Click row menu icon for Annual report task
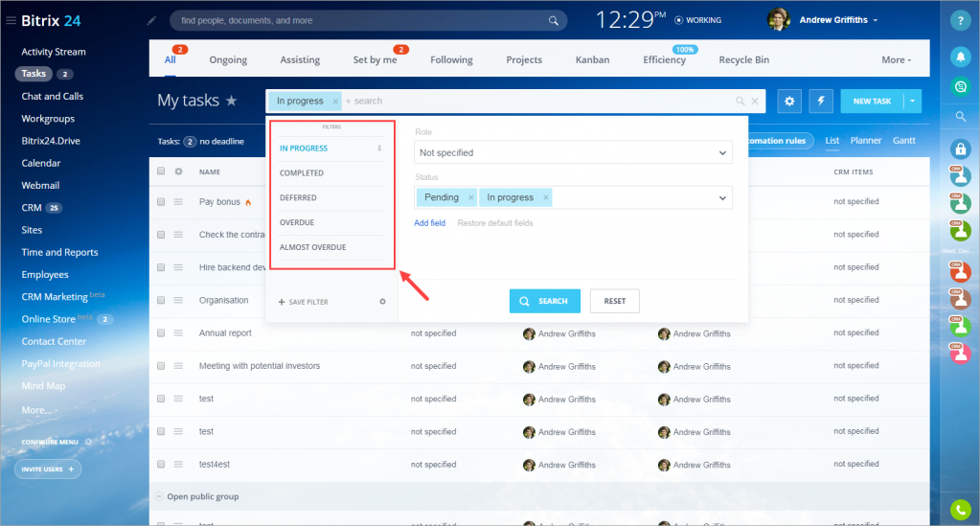The width and height of the screenshot is (980, 526). tap(178, 332)
